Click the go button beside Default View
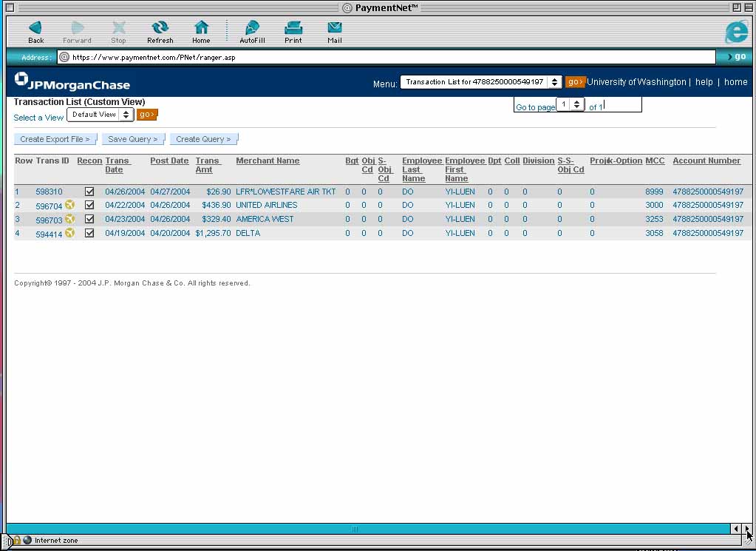This screenshot has height=551, width=756. [146, 115]
